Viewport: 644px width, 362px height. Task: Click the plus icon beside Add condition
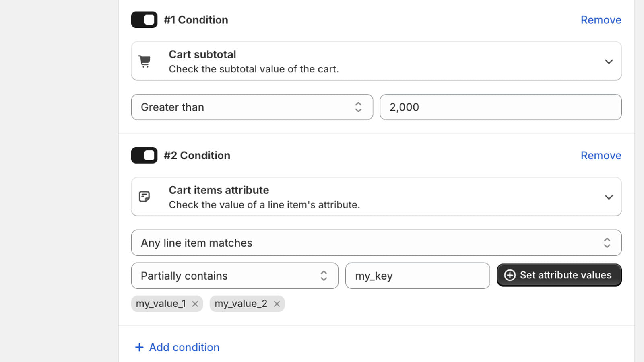[139, 347]
